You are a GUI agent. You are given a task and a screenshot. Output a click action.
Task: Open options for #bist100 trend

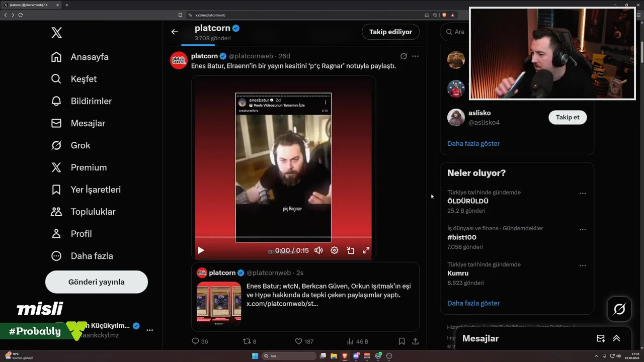[x=583, y=230]
